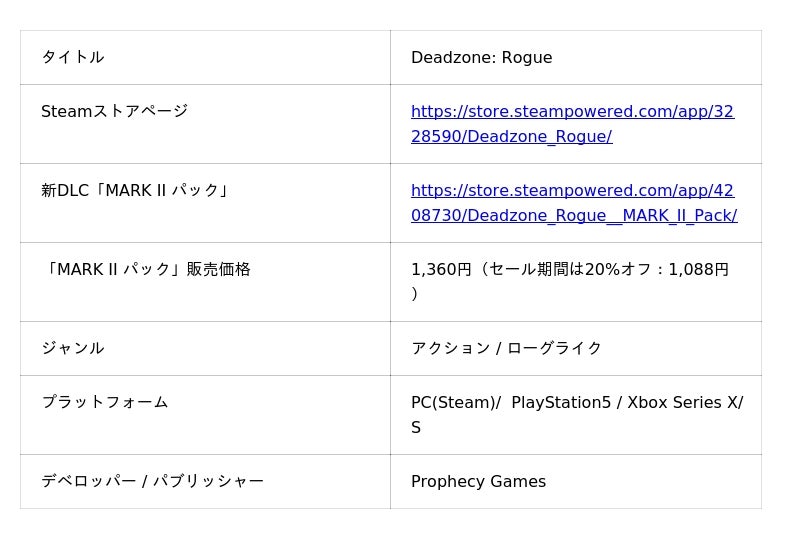Click the Prophecy Games publisher text
Screen dimensions: 800x539
click(x=478, y=482)
